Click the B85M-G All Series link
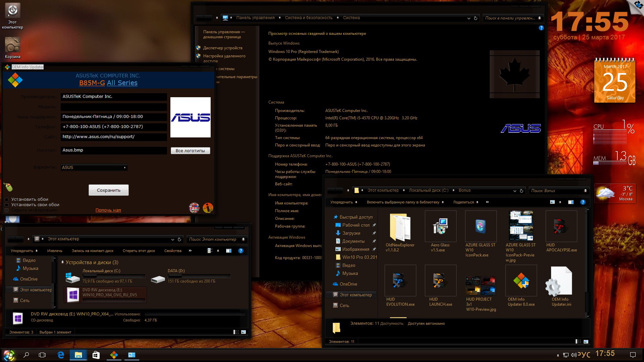The height and width of the screenshot is (362, 644). click(108, 83)
